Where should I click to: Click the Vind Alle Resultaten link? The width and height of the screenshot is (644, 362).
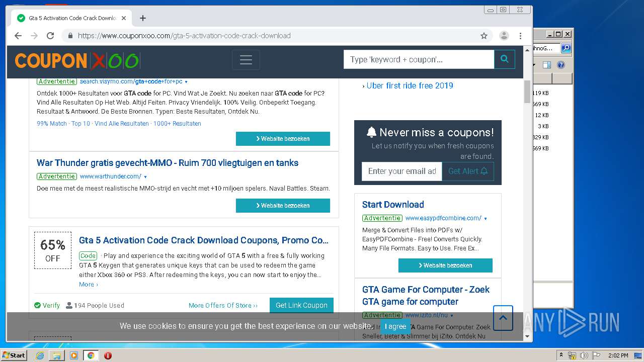click(x=122, y=124)
